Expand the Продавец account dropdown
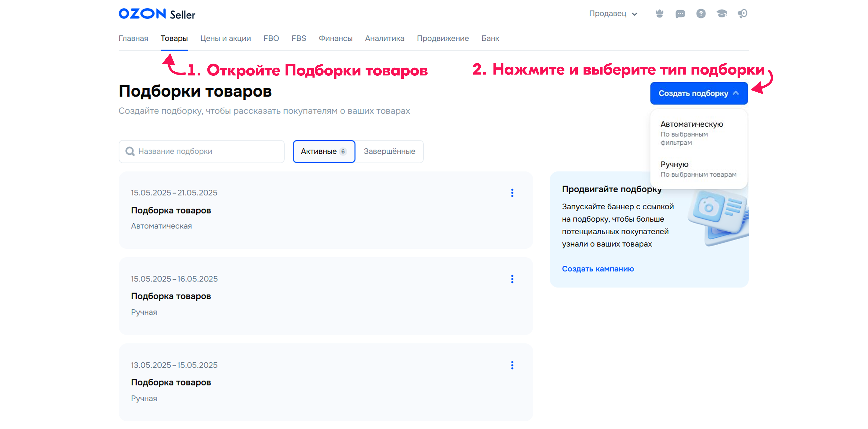 pyautogui.click(x=613, y=14)
